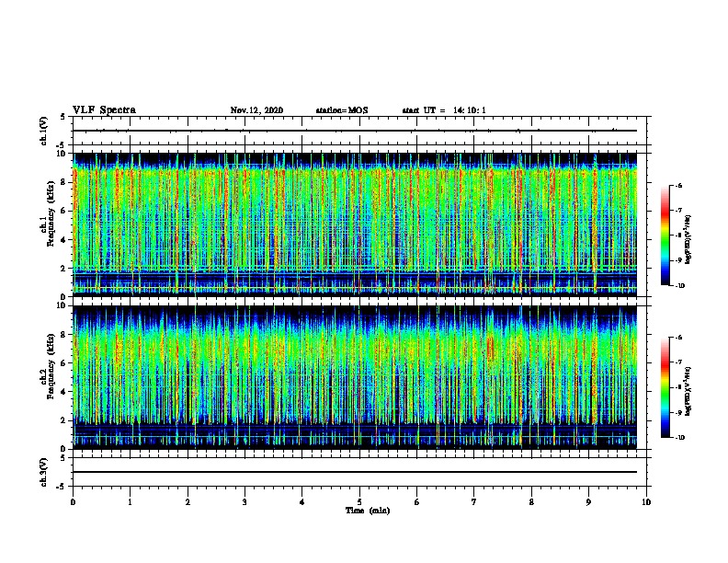Click the '3' tick on time axis

(245, 501)
